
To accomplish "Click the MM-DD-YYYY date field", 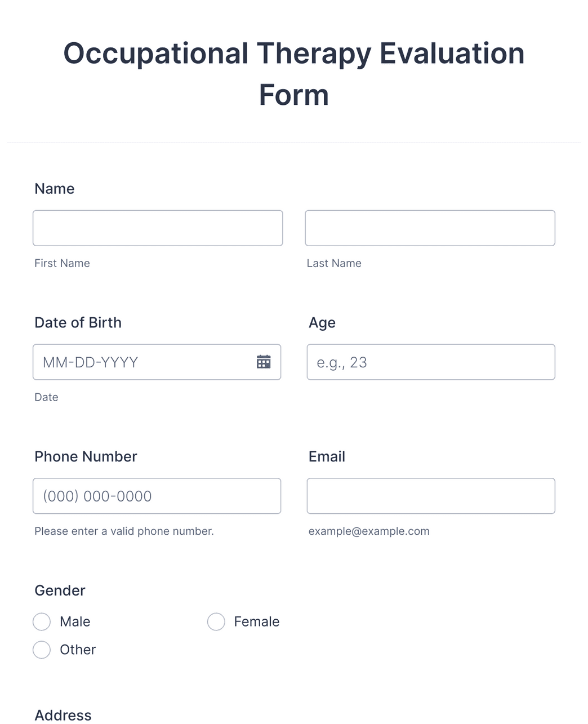I will coord(141,362).
